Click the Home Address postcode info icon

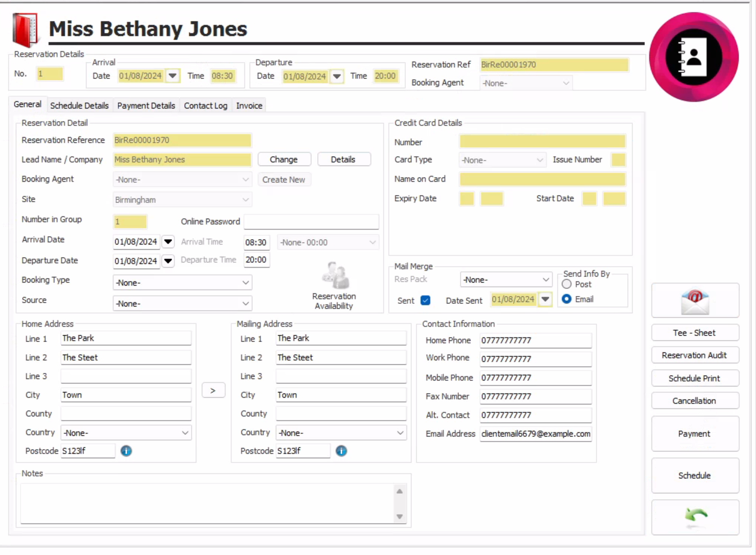click(x=126, y=451)
